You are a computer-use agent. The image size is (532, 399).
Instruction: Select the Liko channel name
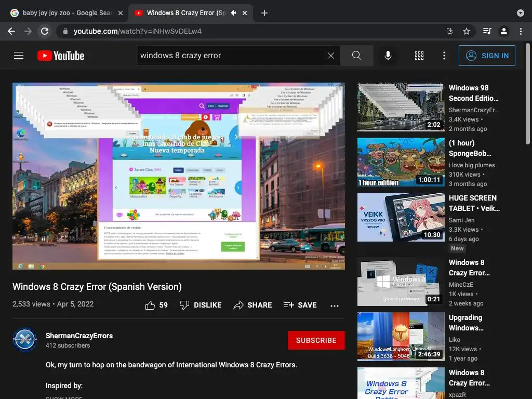click(454, 340)
